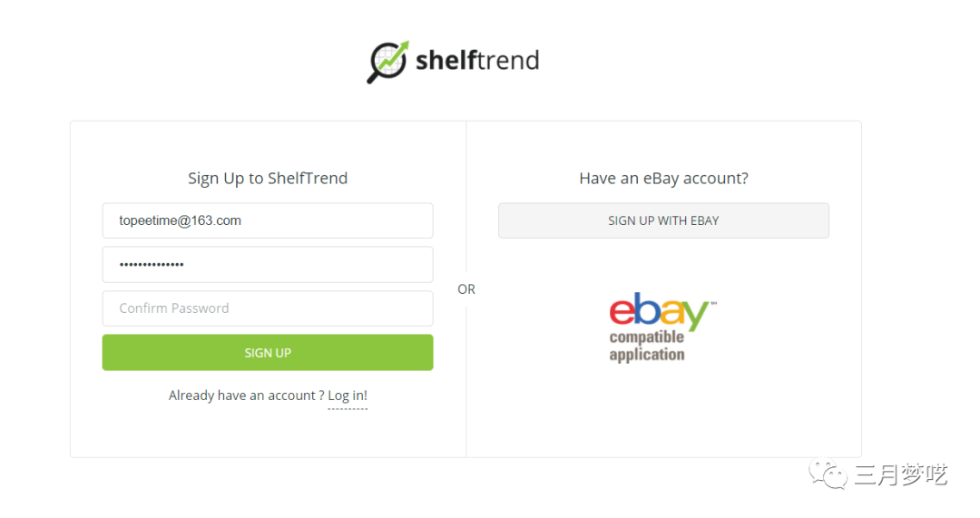The image size is (980, 518).
Task: Click the WeChat watermark icon
Action: point(828,474)
